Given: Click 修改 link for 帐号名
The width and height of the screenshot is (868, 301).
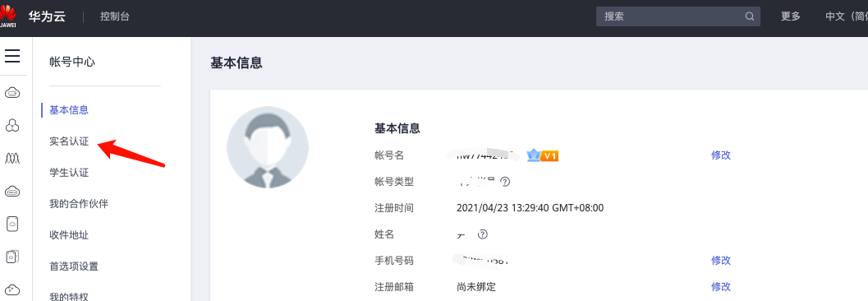Looking at the screenshot, I should (x=721, y=155).
